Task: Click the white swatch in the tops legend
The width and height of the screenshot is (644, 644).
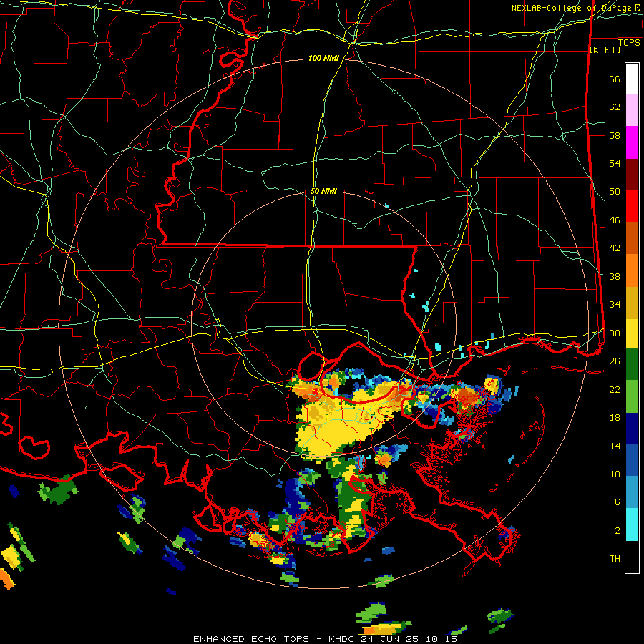Action: 632,79
